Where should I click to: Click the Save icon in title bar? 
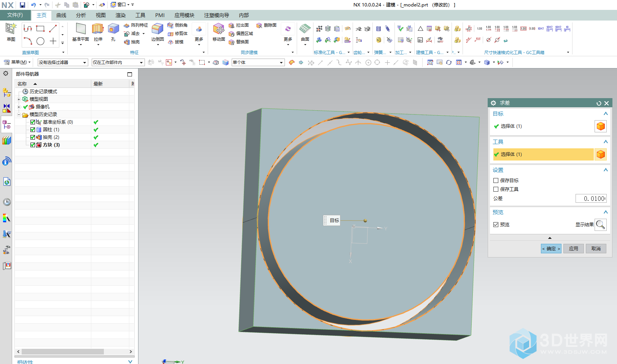(22, 5)
